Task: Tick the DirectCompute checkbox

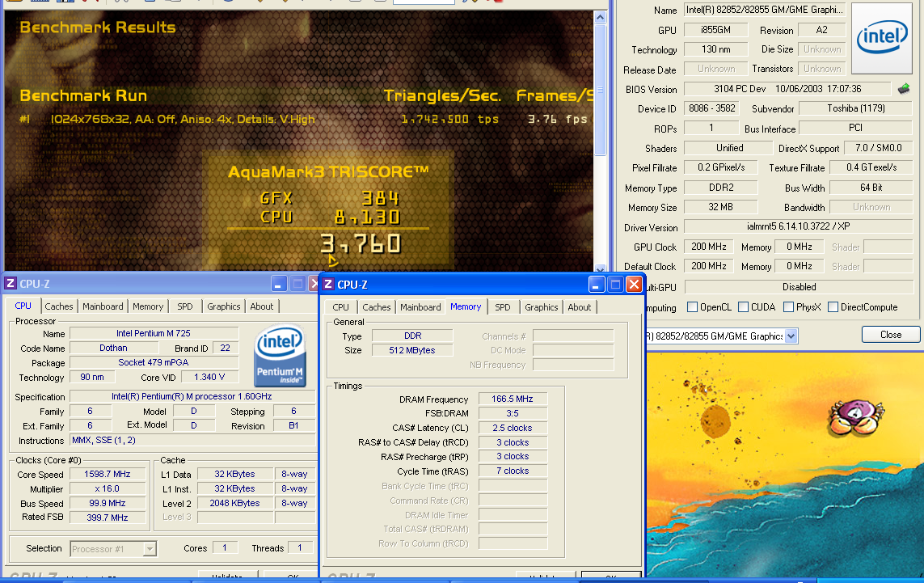Action: [833, 307]
